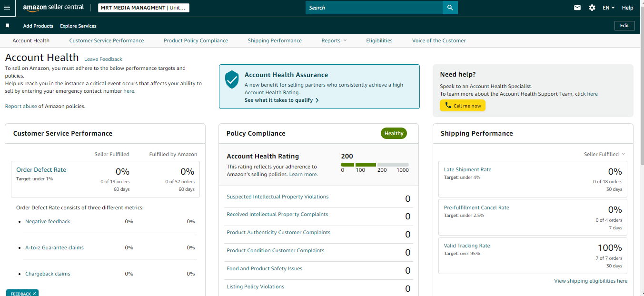Open Pre-fulfillment Cancel Rate link

476,207
